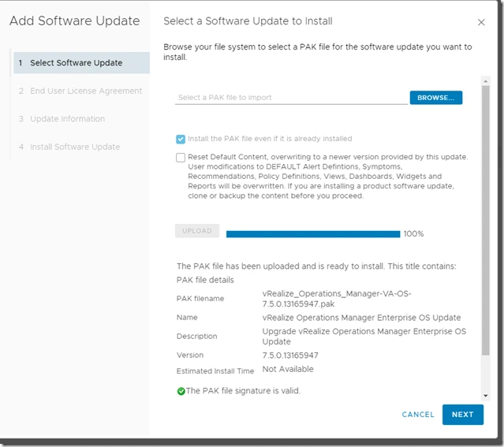This screenshot has width=504, height=447.
Task: Click the Name label in PAK details
Action: click(x=187, y=318)
